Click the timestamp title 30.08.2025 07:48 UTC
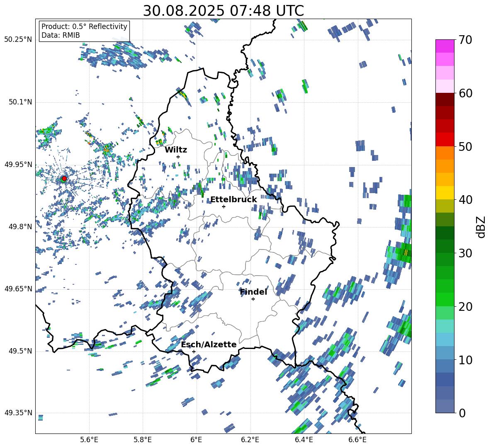Screen dimensions: 491x448 (223, 11)
